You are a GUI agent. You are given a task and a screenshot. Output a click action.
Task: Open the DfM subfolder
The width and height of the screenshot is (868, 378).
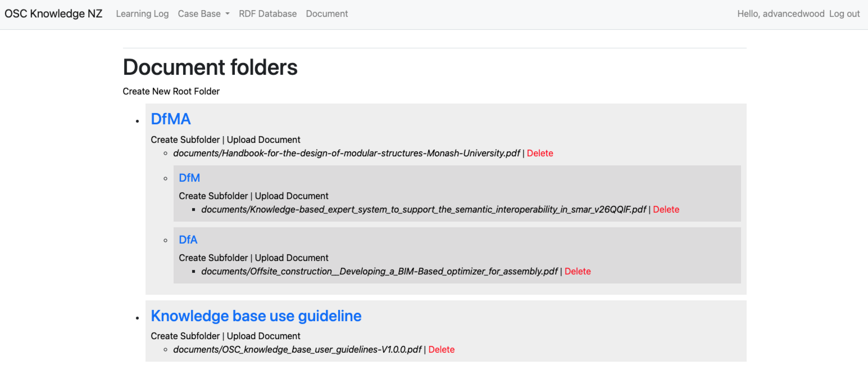[x=189, y=178]
